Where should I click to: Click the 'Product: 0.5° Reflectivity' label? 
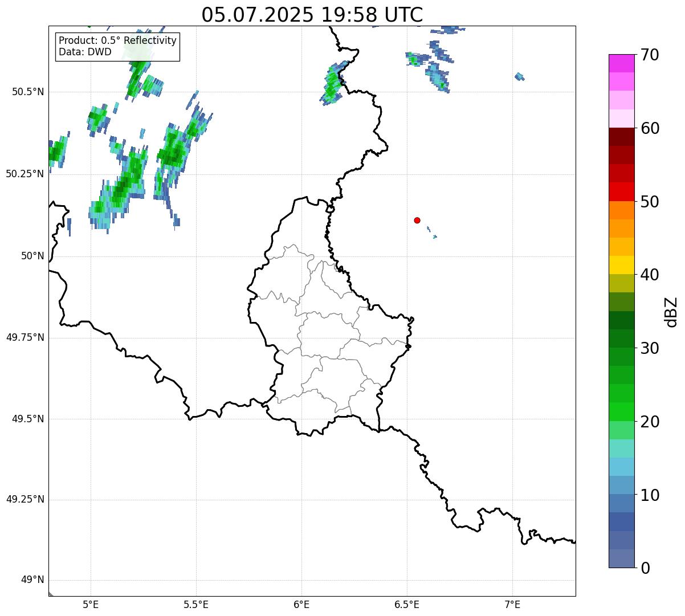click(x=118, y=41)
